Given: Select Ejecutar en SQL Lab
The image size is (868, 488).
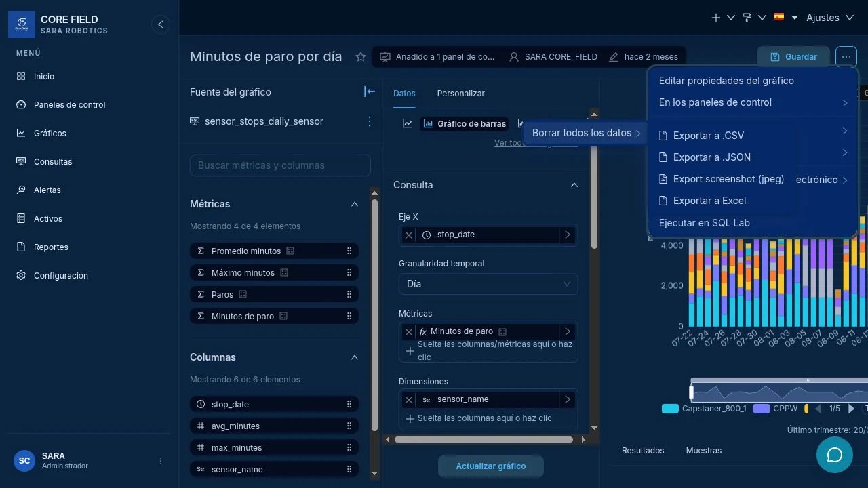Looking at the screenshot, I should tap(704, 223).
